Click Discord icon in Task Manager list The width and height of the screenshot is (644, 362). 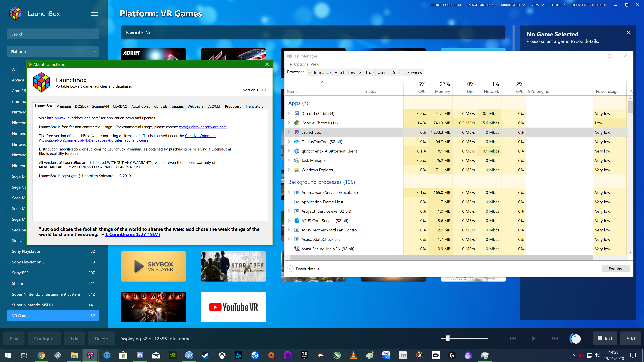(x=297, y=113)
